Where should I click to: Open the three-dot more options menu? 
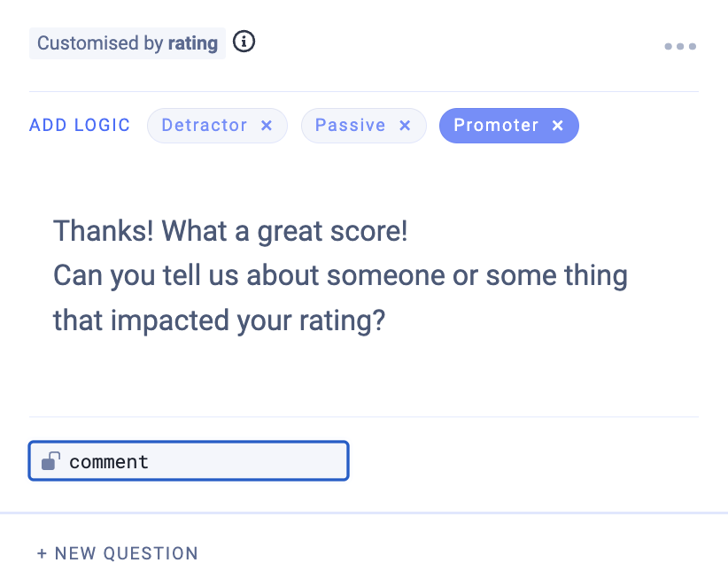click(680, 46)
